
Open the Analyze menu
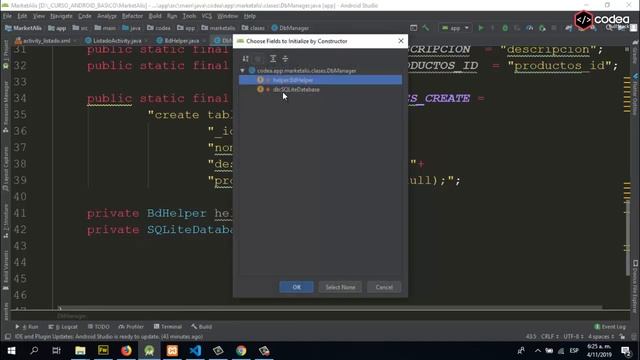107,16
